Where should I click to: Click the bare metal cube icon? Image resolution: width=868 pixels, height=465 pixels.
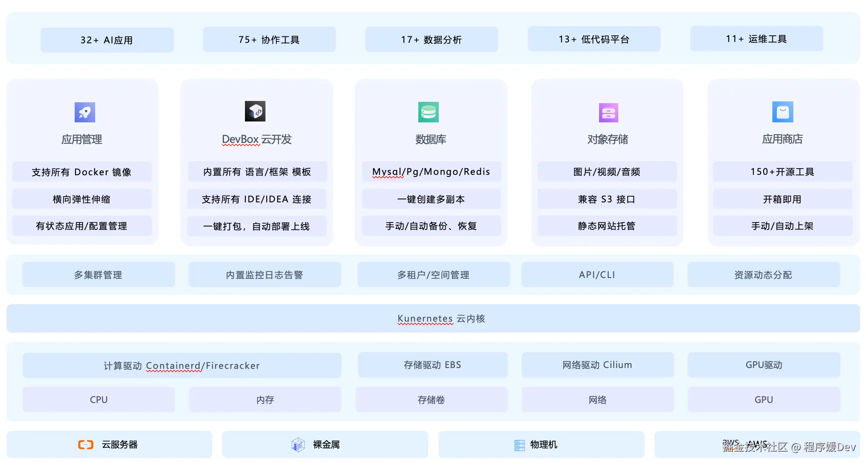pyautogui.click(x=298, y=445)
